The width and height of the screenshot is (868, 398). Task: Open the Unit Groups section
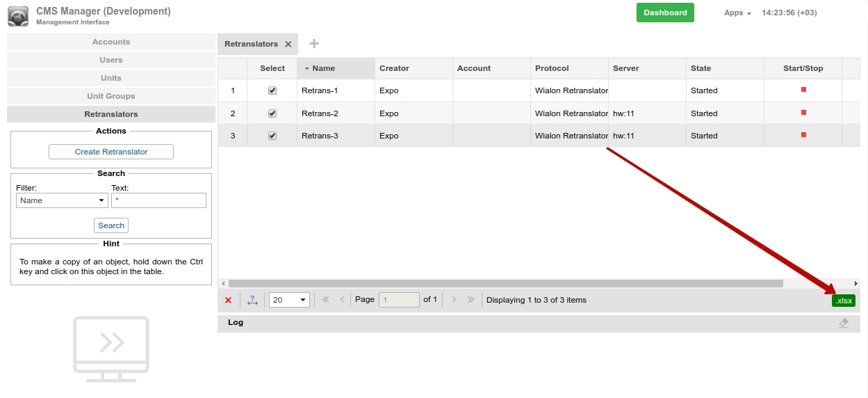[x=111, y=96]
